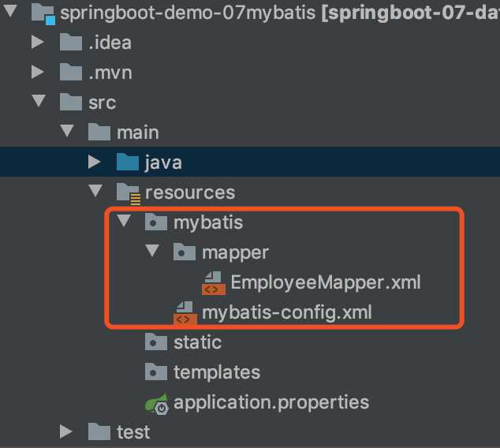This screenshot has height=448, width=500.
Task: Select the test row label
Action: click(x=133, y=432)
